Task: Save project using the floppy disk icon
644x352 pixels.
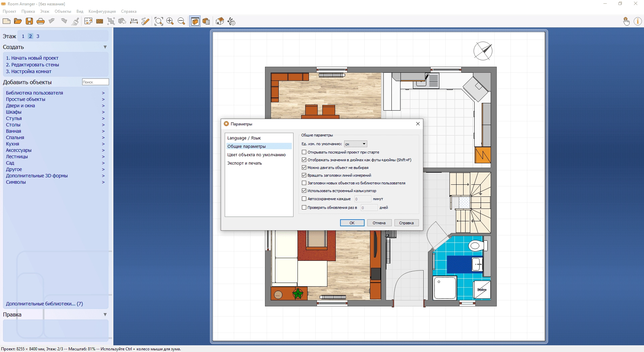Action: click(29, 21)
